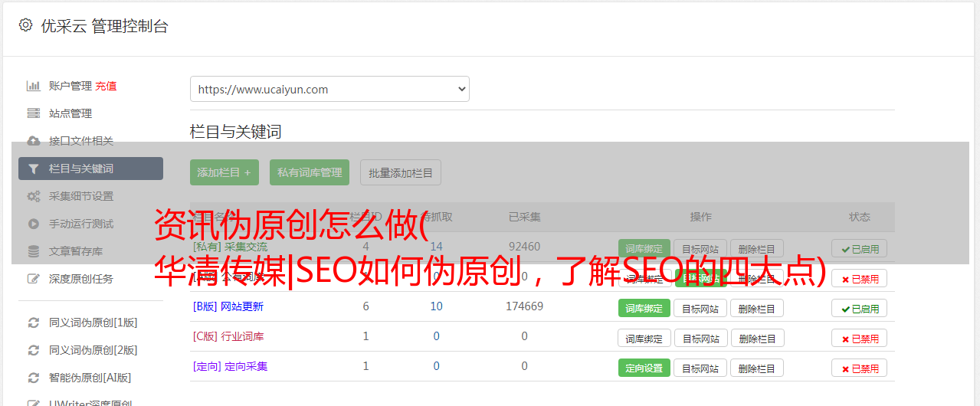Image resolution: width=980 pixels, height=406 pixels.
Task: Click the collected count 92460
Action: click(x=525, y=247)
